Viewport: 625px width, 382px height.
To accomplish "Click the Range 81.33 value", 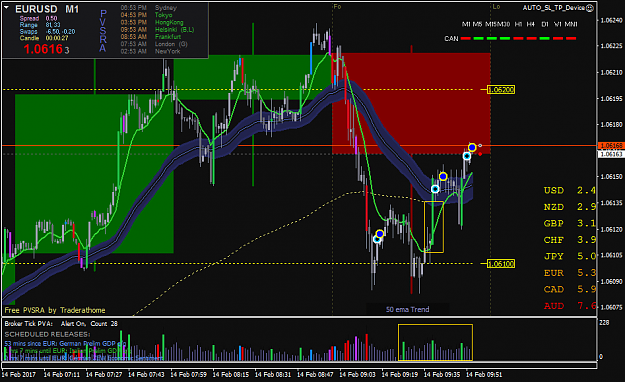I will coord(53,25).
